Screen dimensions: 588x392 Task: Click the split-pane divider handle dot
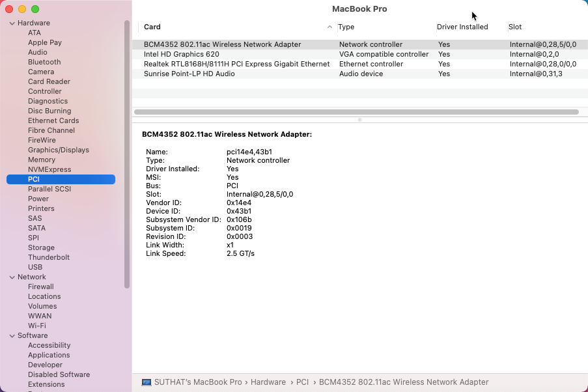359,120
